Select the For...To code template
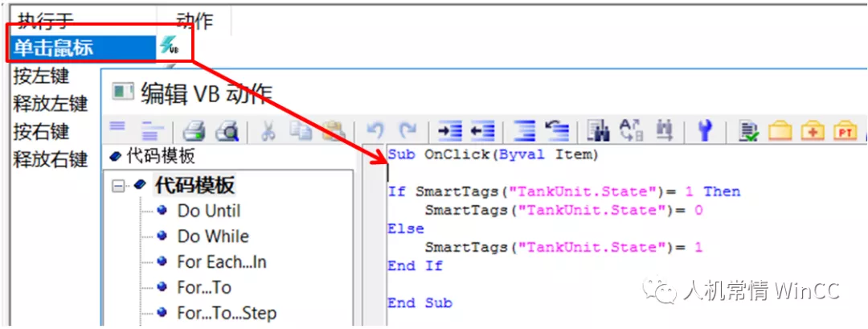The height and width of the screenshot is (329, 868). 204,287
